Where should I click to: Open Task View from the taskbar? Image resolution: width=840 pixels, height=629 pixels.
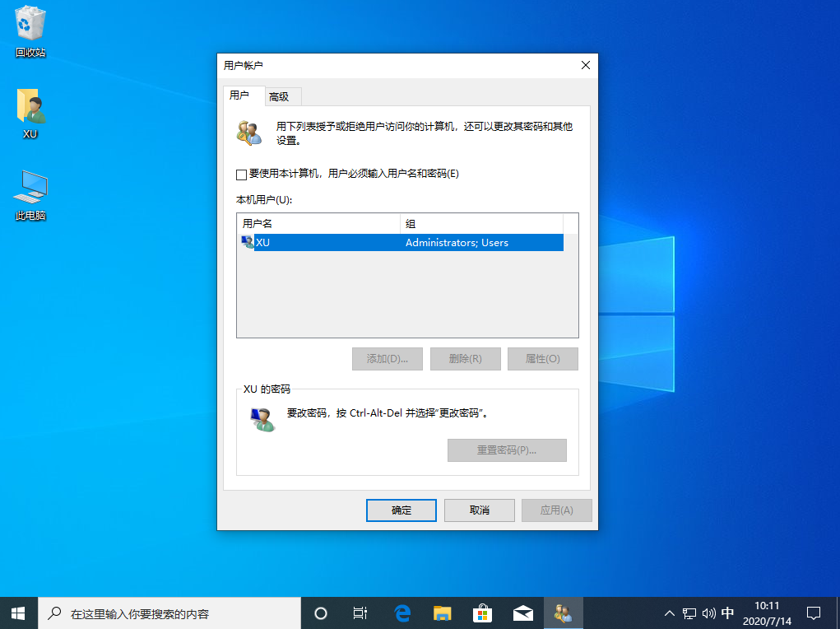pos(360,613)
